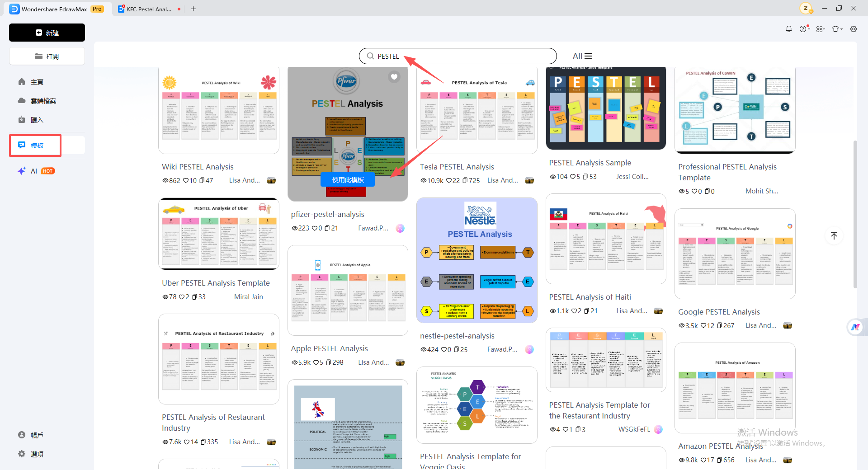Add a new tab with the plus icon
Screen dimensions: 868x470
(x=193, y=9)
